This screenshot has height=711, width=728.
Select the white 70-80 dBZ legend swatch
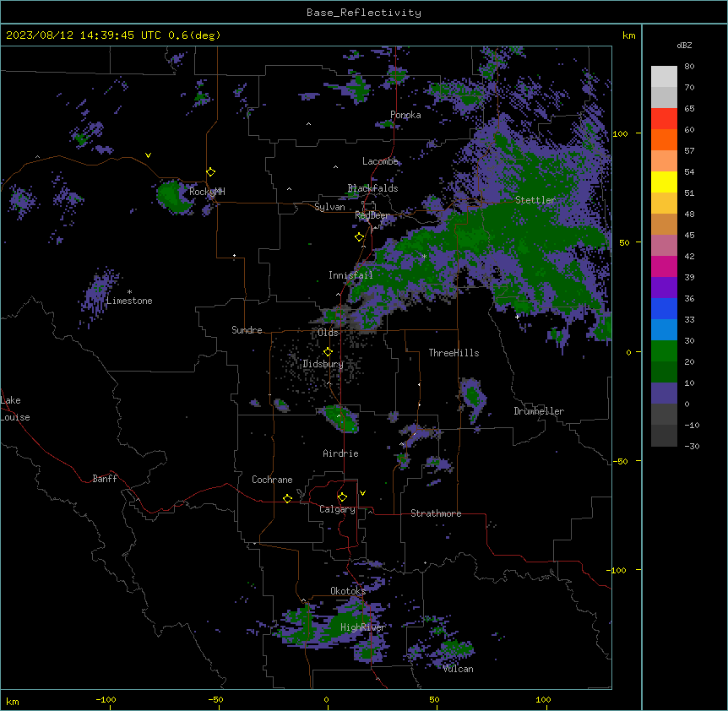pyautogui.click(x=664, y=77)
